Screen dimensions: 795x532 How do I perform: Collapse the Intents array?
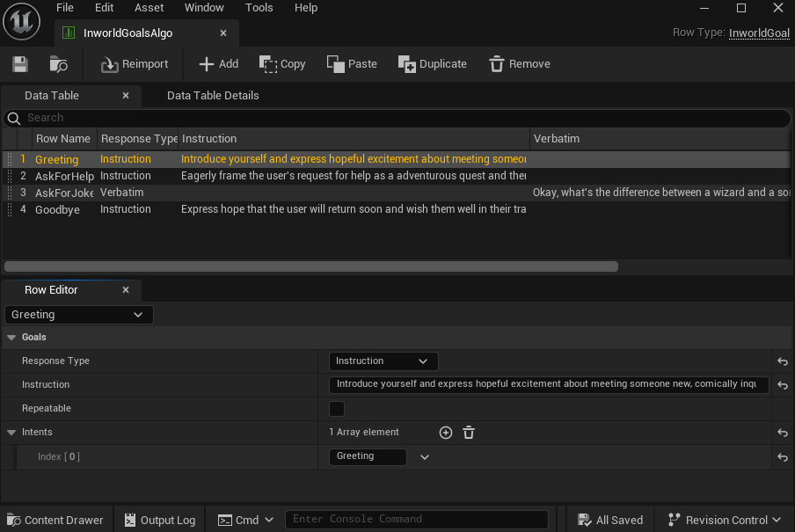tap(11, 433)
